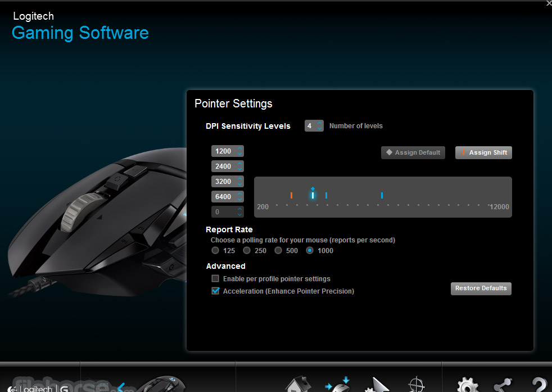Click the disabled fifth DPI field showing 0
Image resolution: width=552 pixels, height=392 pixels.
click(x=228, y=211)
